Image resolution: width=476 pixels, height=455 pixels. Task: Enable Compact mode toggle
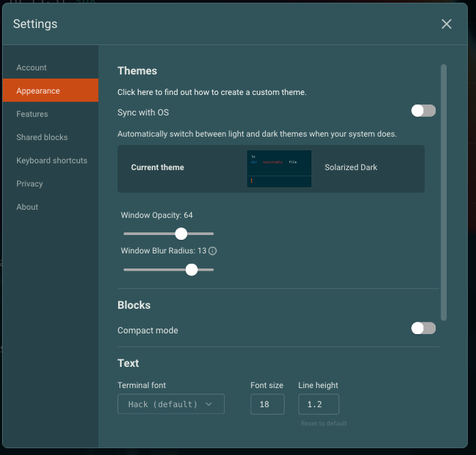point(423,329)
